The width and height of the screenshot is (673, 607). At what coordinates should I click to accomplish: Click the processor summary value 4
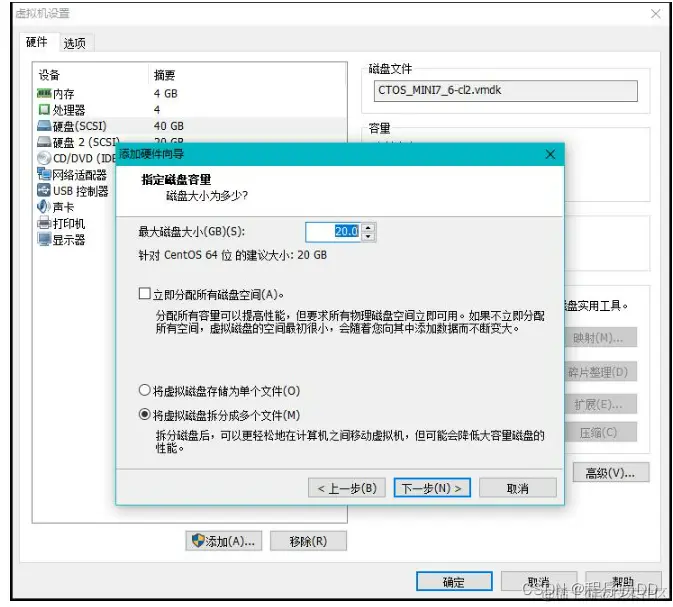pyautogui.click(x=157, y=109)
